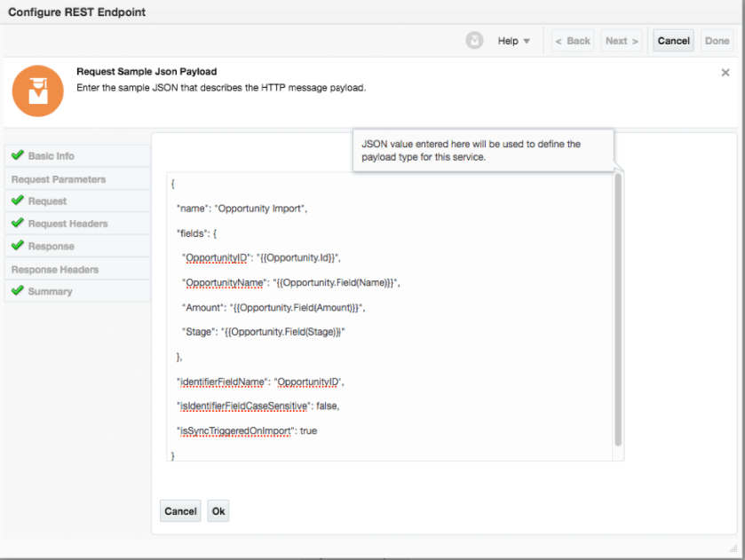Viewport: 745px width, 560px height.
Task: Click the JSON text area scrollbar
Action: [x=618, y=309]
